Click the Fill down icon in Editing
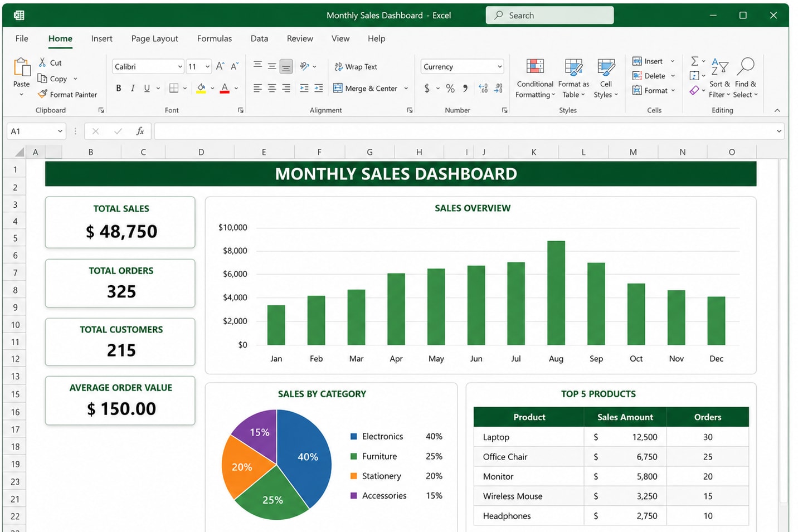Image resolution: width=798 pixels, height=532 pixels. [694, 76]
